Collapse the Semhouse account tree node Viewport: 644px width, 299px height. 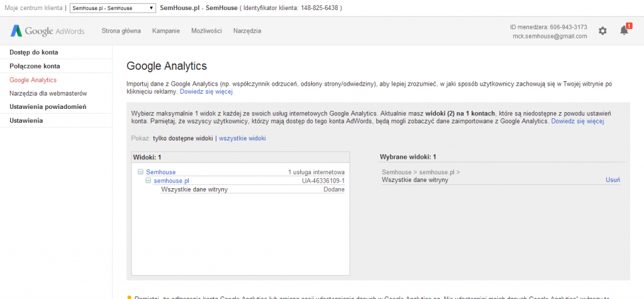pos(140,172)
